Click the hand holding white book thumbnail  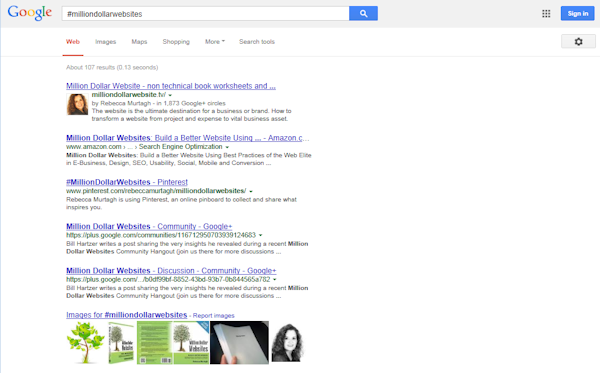click(x=240, y=342)
